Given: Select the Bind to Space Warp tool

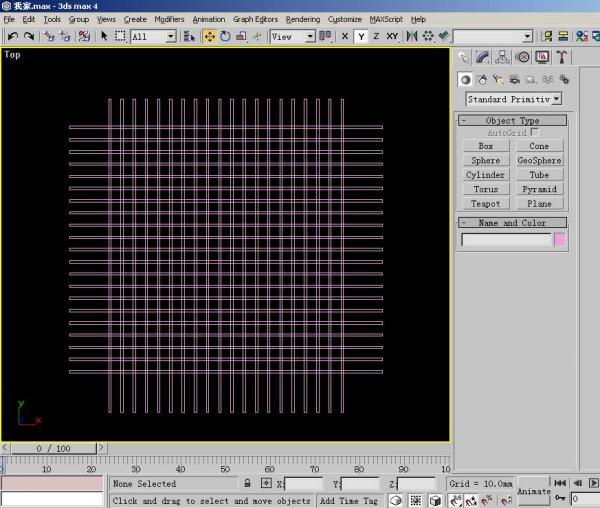Looking at the screenshot, I should point(84,36).
